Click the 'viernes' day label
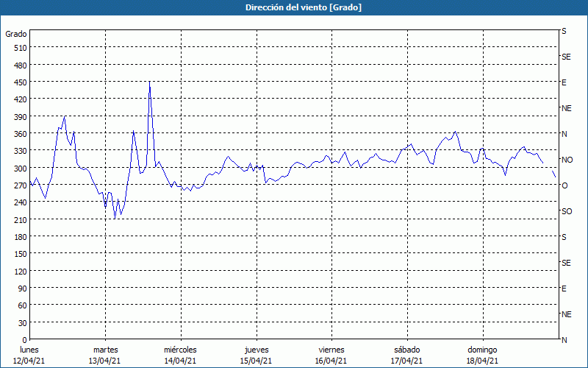This screenshot has height=368, width=588. [331, 350]
